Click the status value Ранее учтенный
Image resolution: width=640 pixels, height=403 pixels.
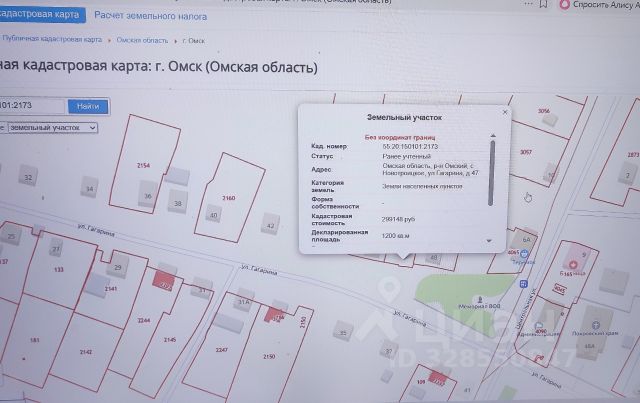407,156
